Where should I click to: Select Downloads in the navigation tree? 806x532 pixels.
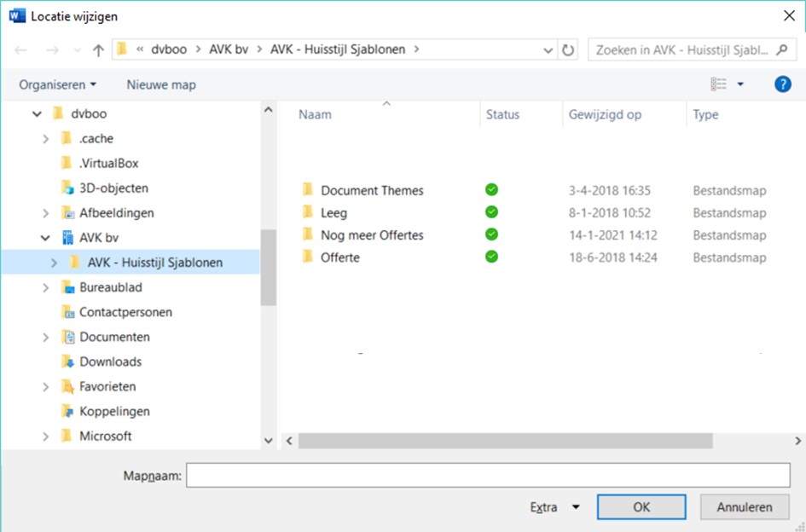tap(111, 361)
